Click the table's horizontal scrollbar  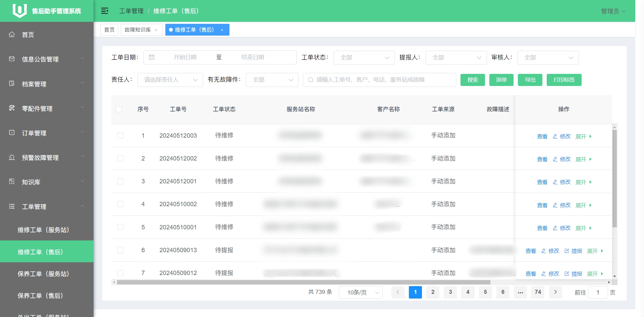304,282
